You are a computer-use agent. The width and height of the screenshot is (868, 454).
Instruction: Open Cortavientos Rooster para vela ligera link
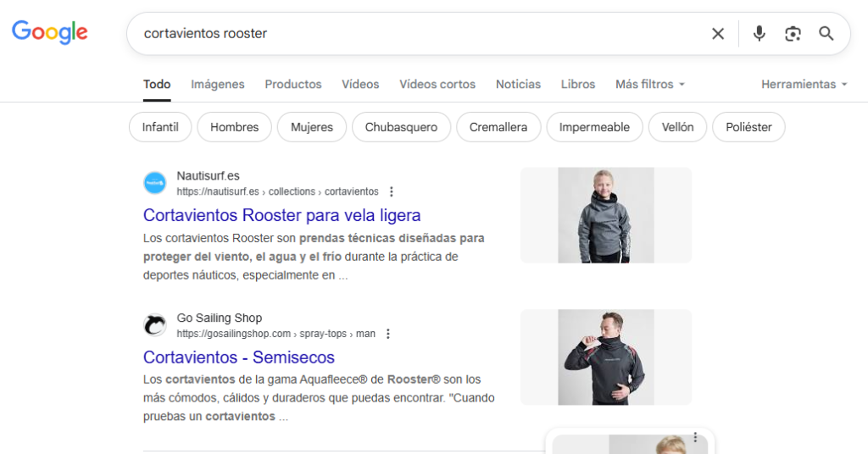(x=281, y=215)
